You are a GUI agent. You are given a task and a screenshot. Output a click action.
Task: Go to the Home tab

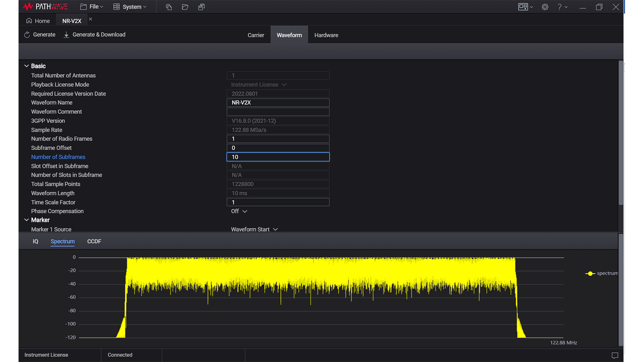click(38, 21)
